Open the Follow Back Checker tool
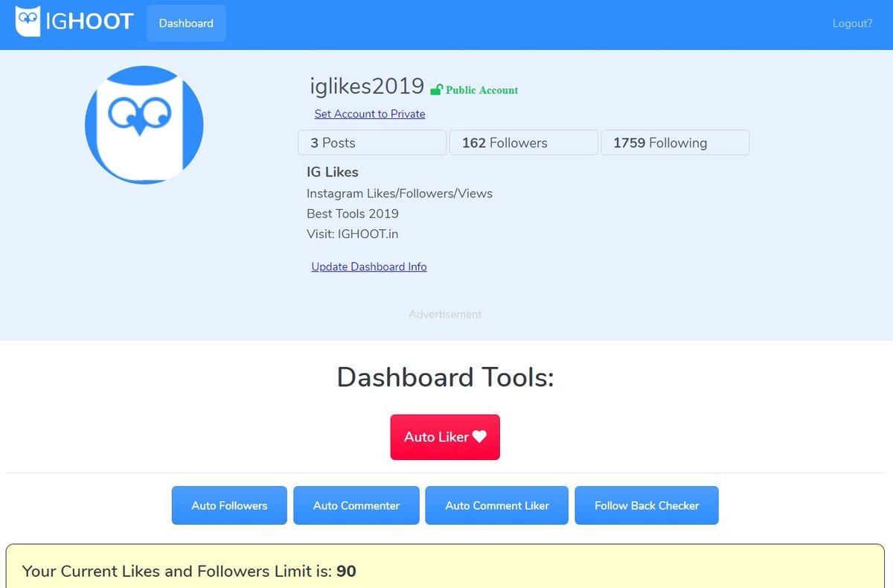Image resolution: width=893 pixels, height=588 pixels. [x=647, y=505]
